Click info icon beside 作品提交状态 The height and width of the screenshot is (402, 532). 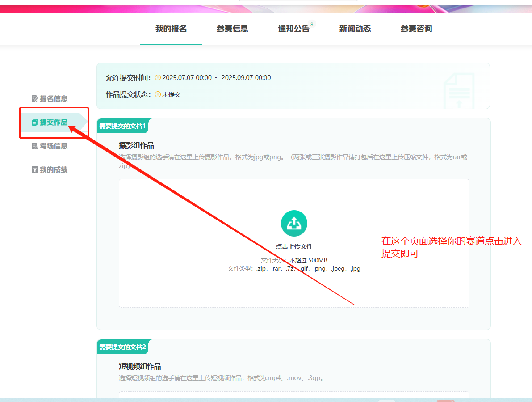click(x=158, y=95)
